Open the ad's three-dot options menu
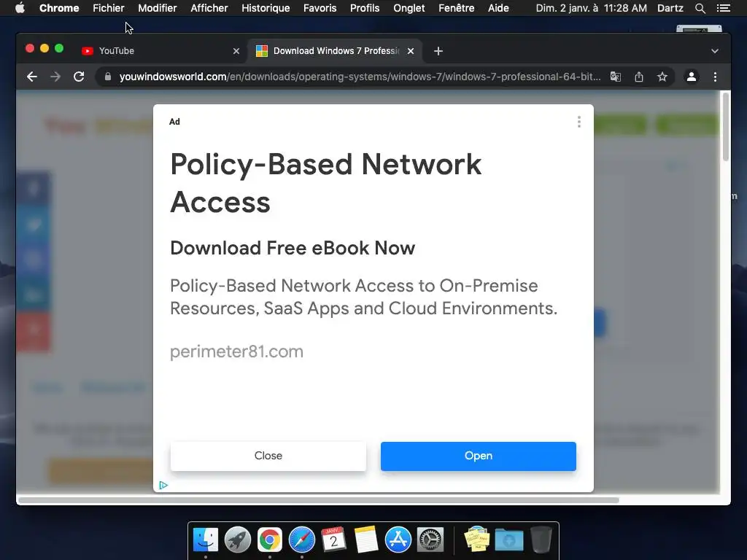 pyautogui.click(x=578, y=122)
